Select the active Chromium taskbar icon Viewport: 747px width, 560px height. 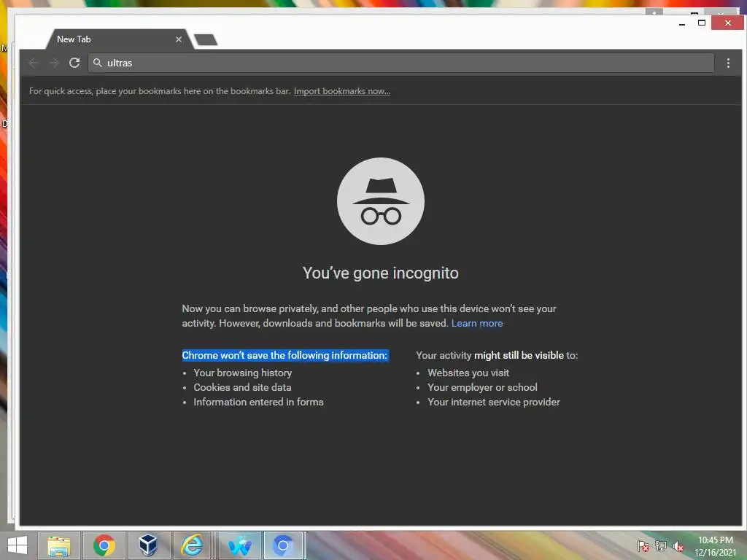click(284, 545)
